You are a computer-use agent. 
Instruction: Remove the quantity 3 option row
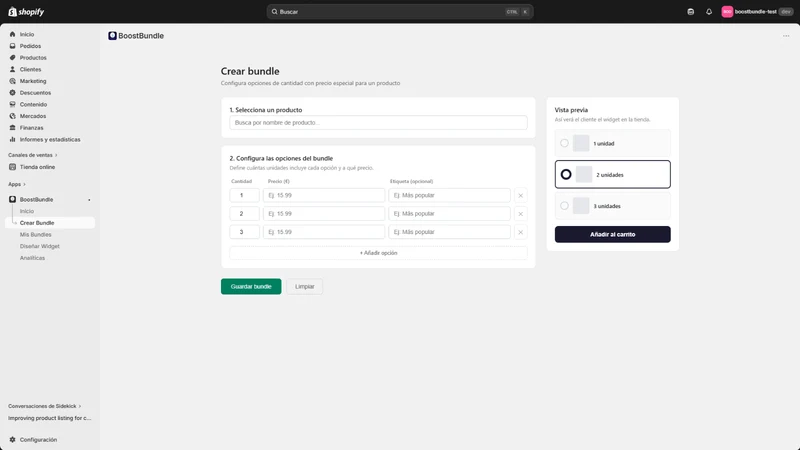coord(520,232)
